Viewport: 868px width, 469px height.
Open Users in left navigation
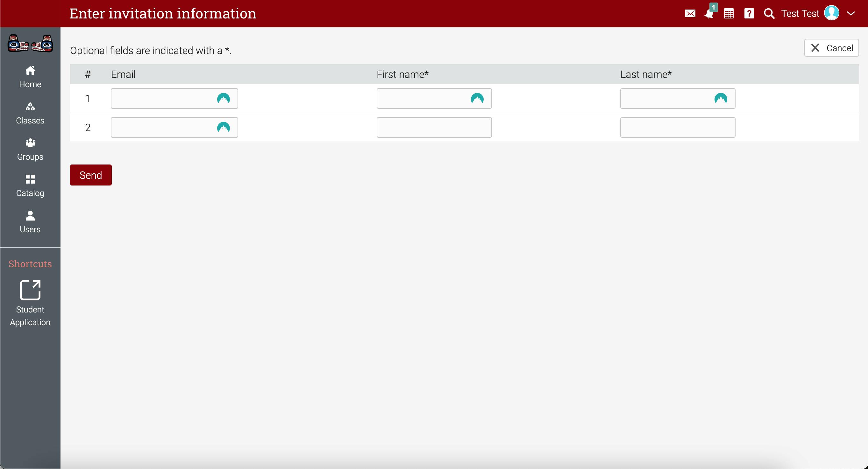(30, 222)
